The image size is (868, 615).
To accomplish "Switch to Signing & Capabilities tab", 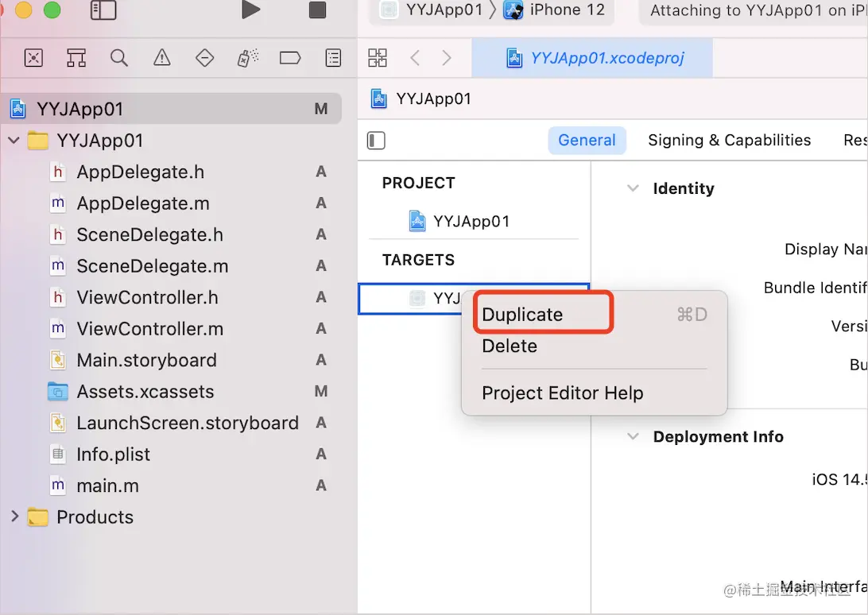I will 729,140.
